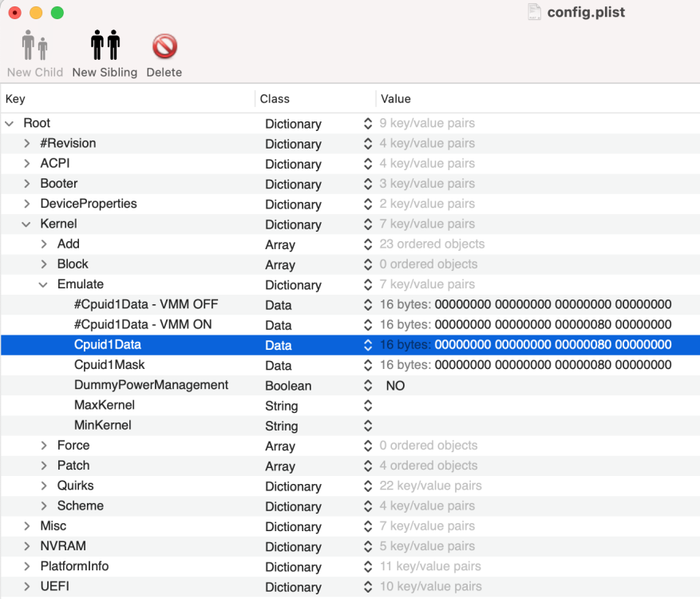Click '22 key/value pairs' Quirks value
This screenshot has width=700, height=599.
coord(431,486)
